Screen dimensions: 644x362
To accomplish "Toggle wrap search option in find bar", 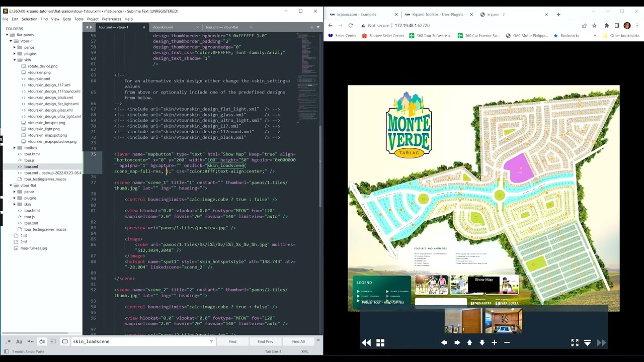I will (42, 341).
